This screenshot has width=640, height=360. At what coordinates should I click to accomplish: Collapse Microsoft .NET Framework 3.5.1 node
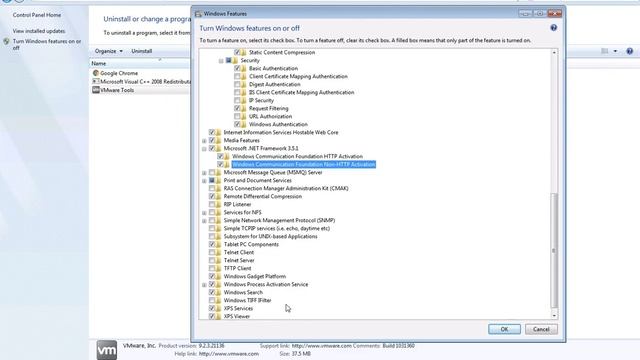point(204,149)
